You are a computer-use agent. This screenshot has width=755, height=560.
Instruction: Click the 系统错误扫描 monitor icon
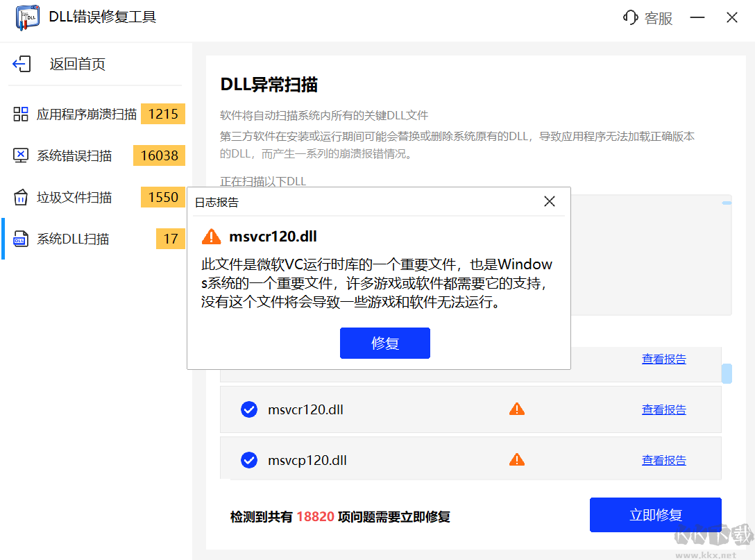(x=20, y=155)
